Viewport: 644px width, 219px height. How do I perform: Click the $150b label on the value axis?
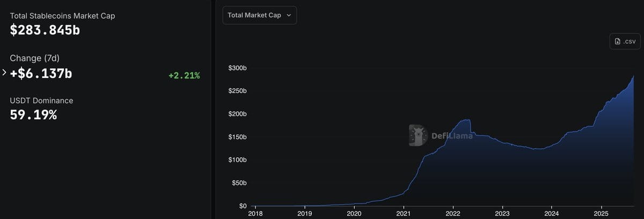tap(238, 137)
